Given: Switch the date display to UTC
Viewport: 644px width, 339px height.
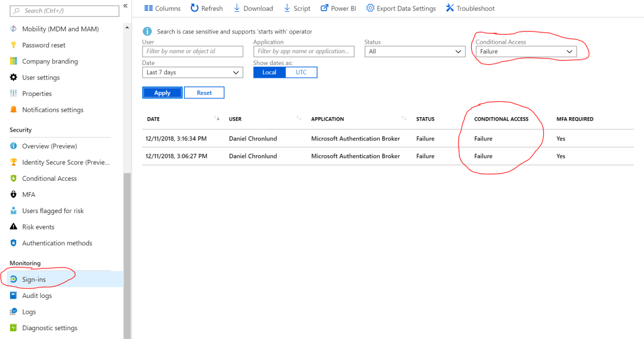Looking at the screenshot, I should click(x=301, y=72).
